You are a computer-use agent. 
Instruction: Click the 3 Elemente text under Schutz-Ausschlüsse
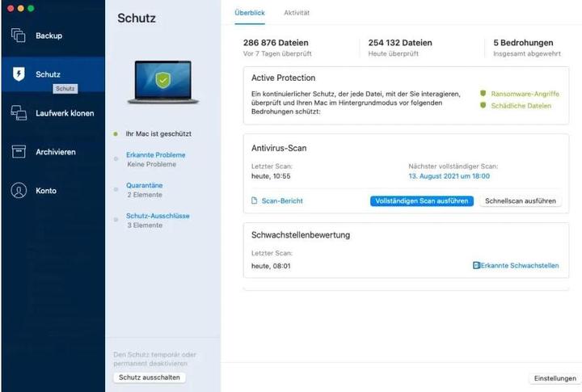tap(145, 225)
